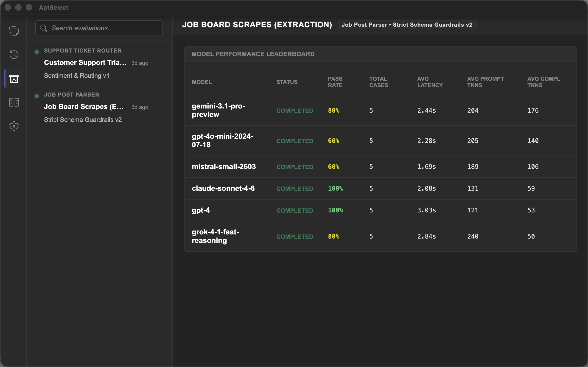Image resolution: width=588 pixels, height=367 pixels.
Task: Click the 2.44s latency value
Action: [x=426, y=110]
